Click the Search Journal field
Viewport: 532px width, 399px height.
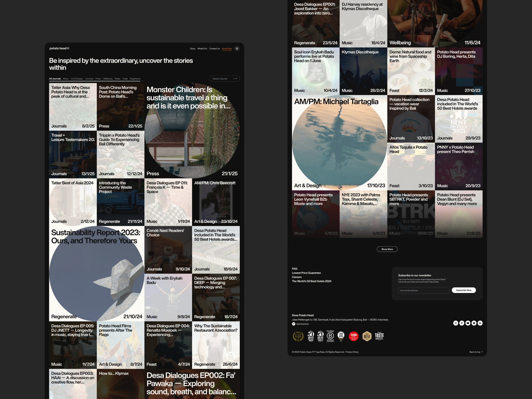click(225, 79)
